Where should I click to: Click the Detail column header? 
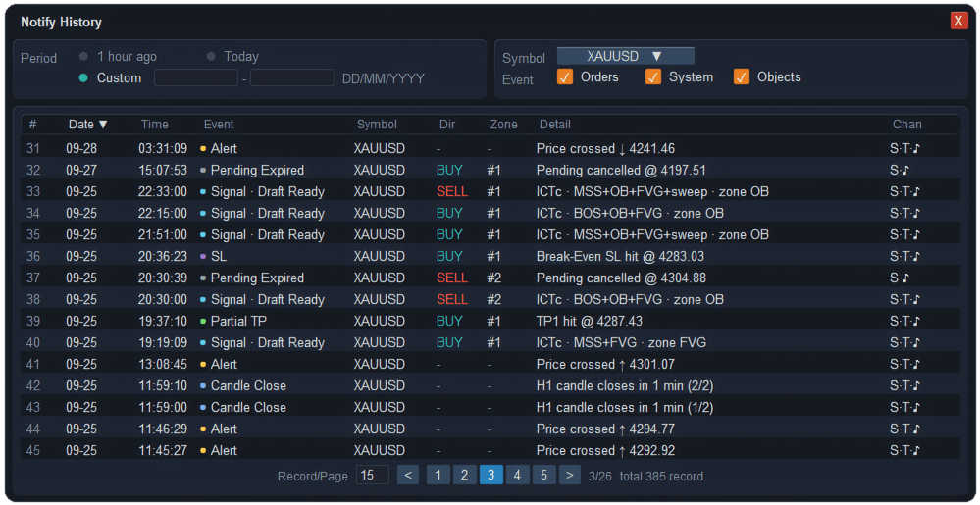pos(555,125)
